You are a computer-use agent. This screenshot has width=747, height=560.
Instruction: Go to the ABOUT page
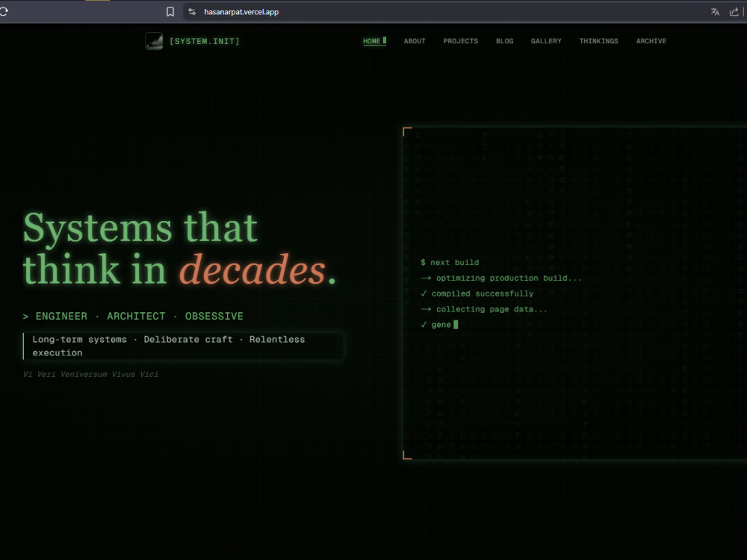(x=415, y=41)
